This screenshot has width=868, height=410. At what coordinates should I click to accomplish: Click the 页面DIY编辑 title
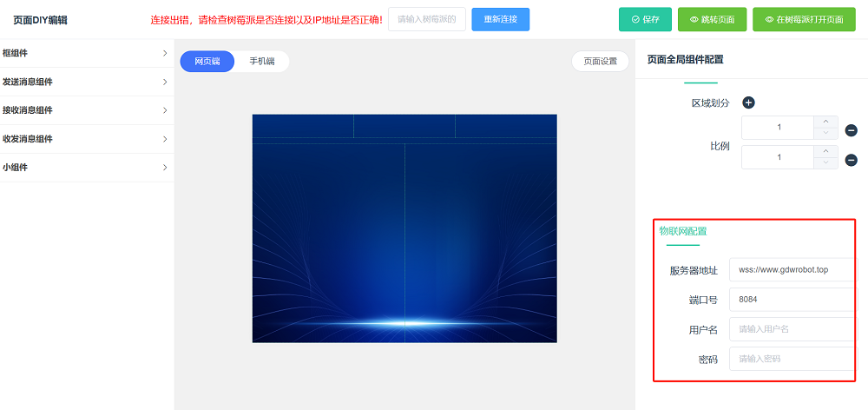(x=41, y=20)
